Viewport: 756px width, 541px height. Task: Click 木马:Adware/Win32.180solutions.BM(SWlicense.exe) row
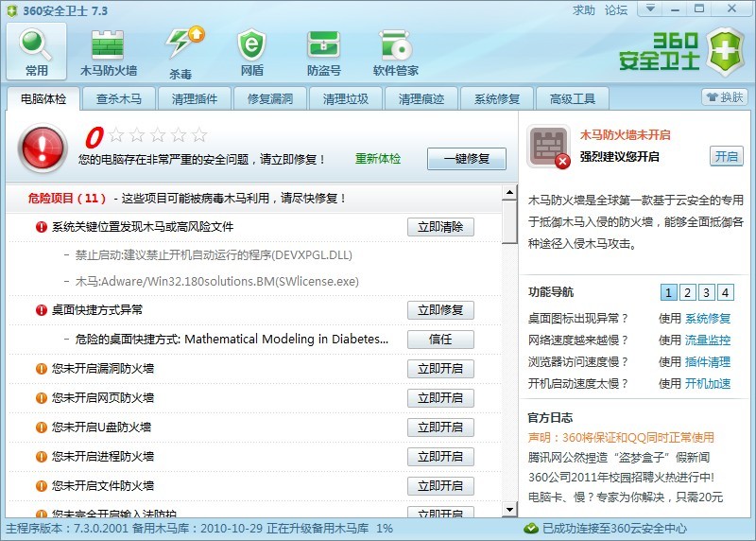217,281
